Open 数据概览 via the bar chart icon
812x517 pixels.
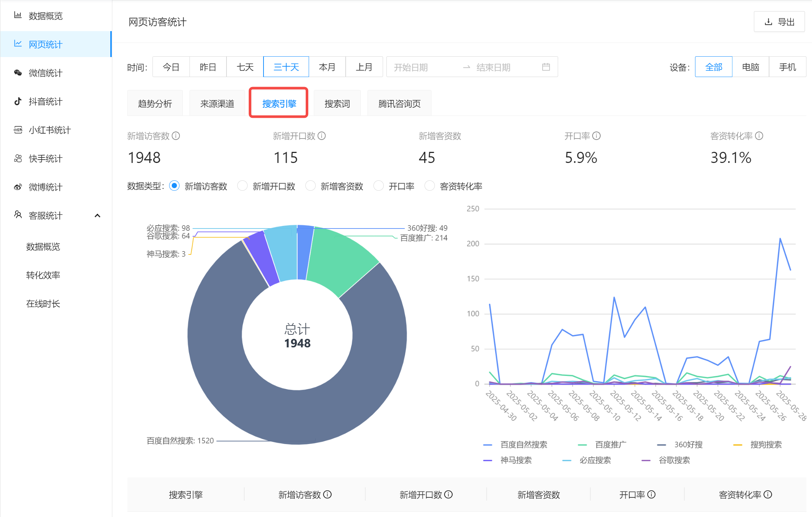point(18,16)
